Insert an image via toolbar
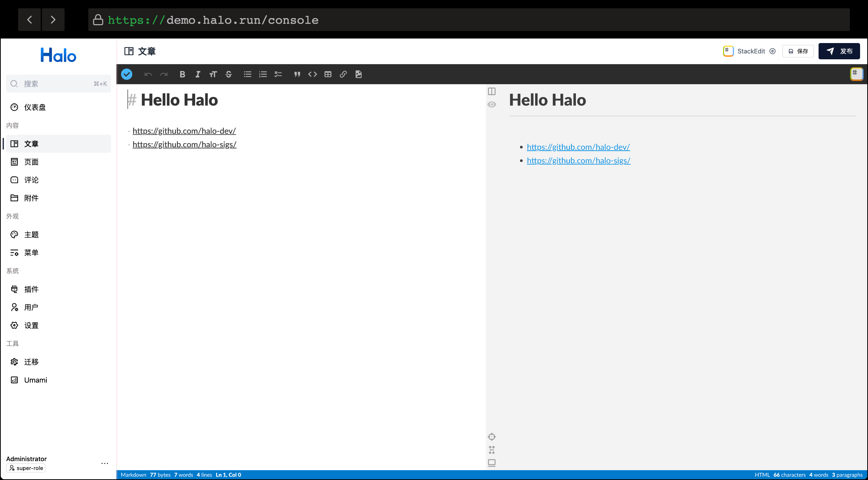Screen dimensions: 868x480 click(x=359, y=74)
